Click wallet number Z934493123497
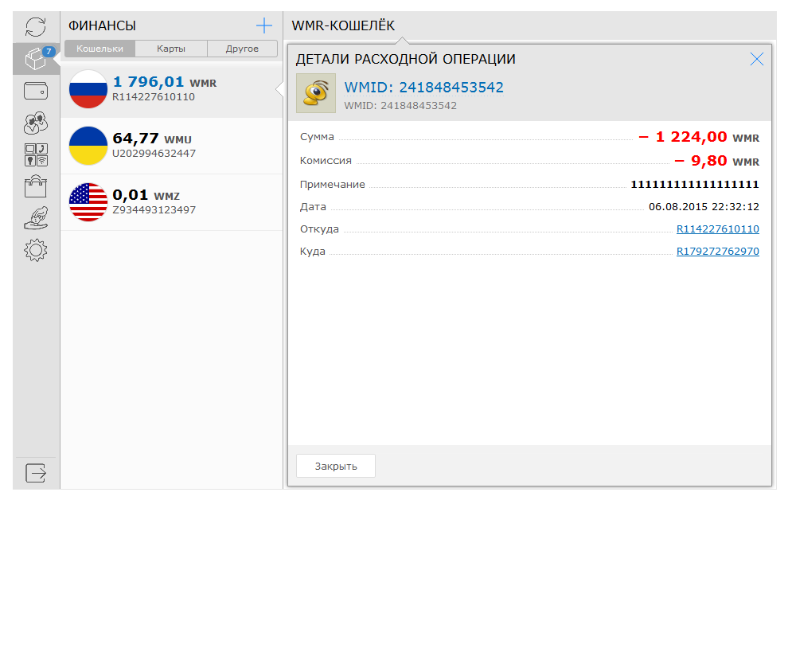Viewport: 792px width, 672px height. tap(154, 209)
